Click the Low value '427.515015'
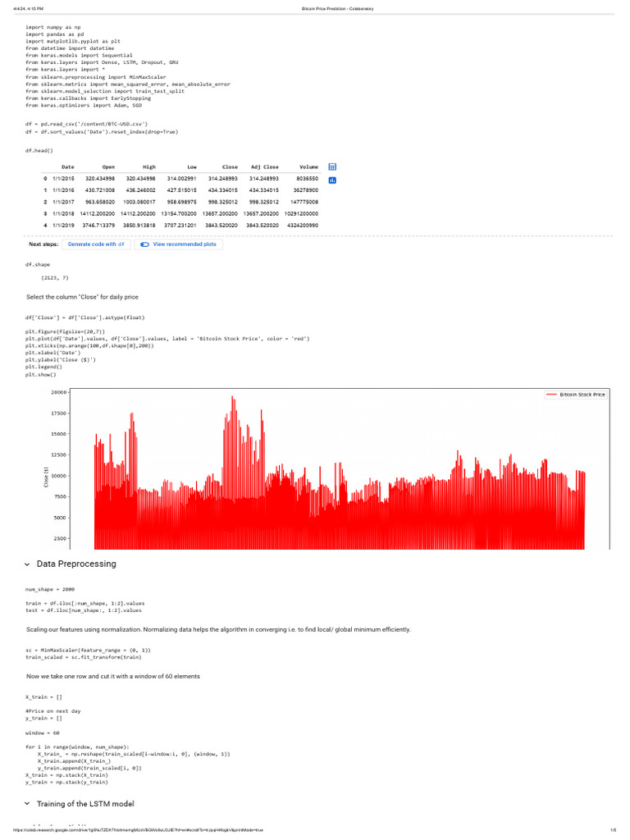The width and height of the screenshot is (630, 840). pyautogui.click(x=181, y=190)
